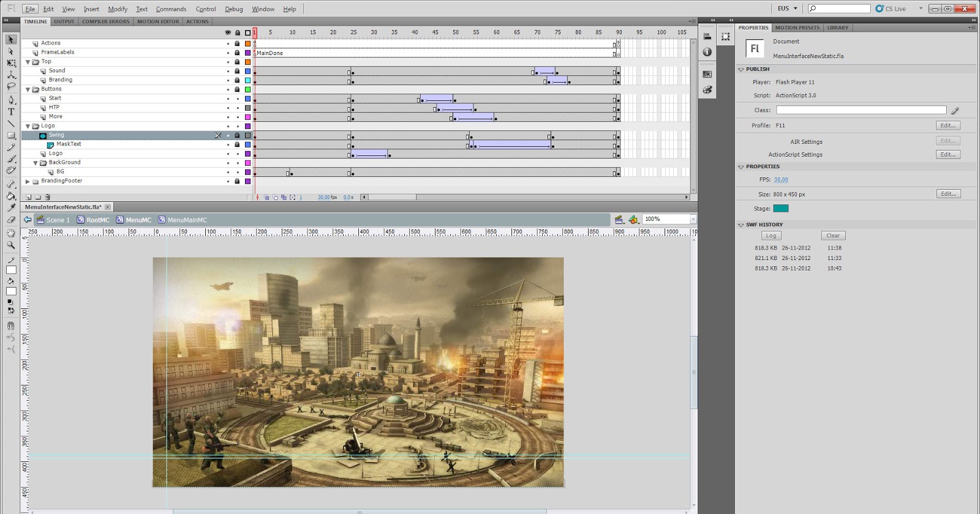Open the EUS workspace dropdown
The image size is (980, 514).
pos(787,9)
